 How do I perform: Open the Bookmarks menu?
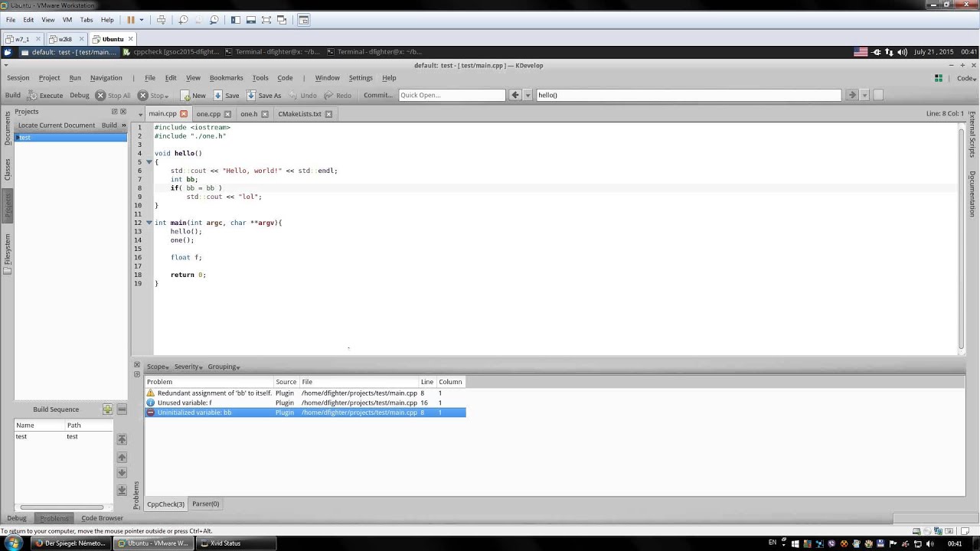pyautogui.click(x=226, y=78)
